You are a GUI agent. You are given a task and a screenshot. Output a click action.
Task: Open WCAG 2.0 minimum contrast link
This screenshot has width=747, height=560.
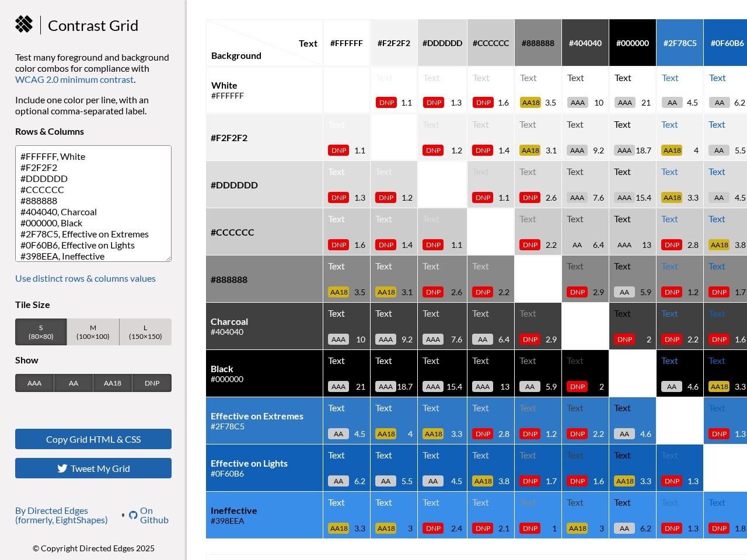(75, 79)
